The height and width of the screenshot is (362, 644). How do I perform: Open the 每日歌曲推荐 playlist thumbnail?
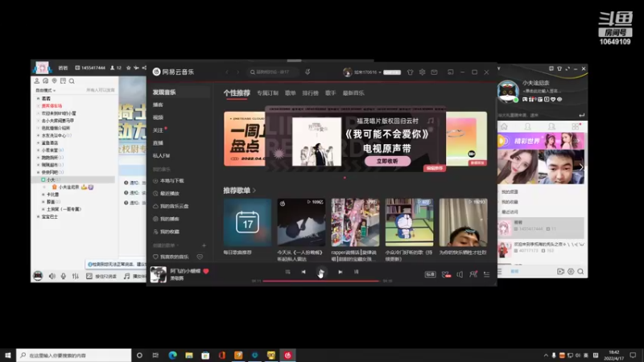click(x=247, y=223)
